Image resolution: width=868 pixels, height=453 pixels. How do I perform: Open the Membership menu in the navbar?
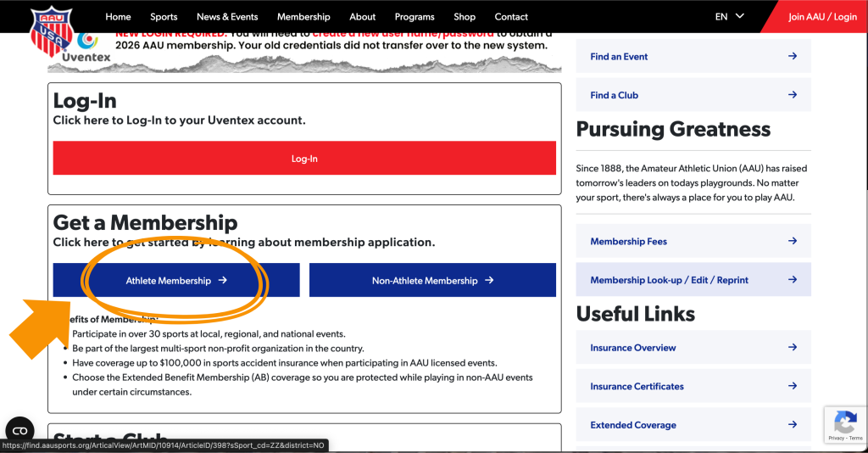[303, 17]
